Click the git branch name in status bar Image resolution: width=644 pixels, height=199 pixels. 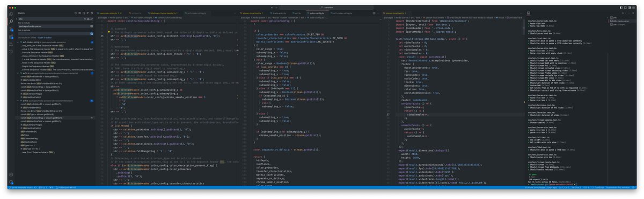tap(22, 187)
